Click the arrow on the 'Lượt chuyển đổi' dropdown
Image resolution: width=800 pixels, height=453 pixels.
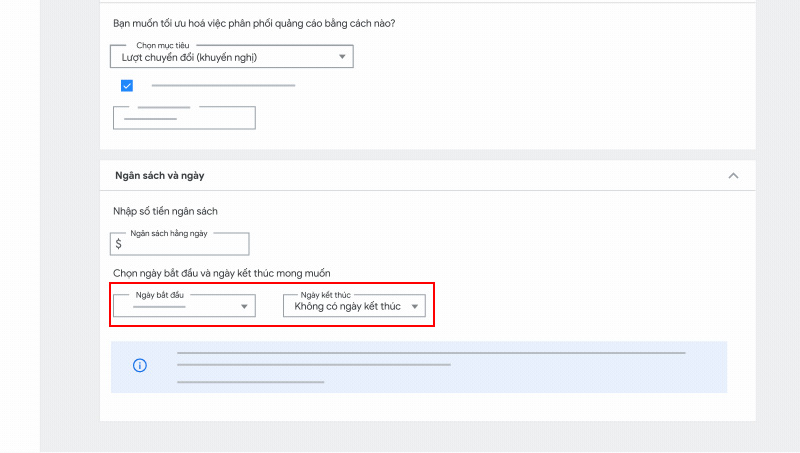click(x=342, y=58)
